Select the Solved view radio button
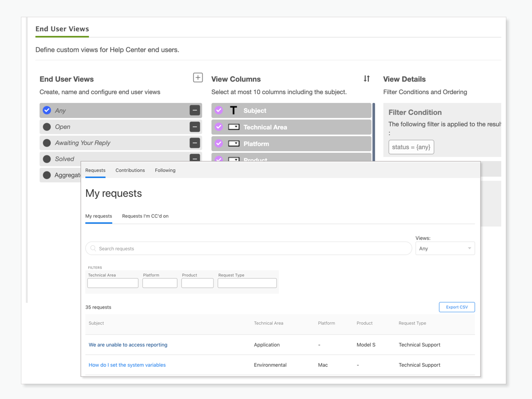This screenshot has height=399, width=532. pos(47,159)
